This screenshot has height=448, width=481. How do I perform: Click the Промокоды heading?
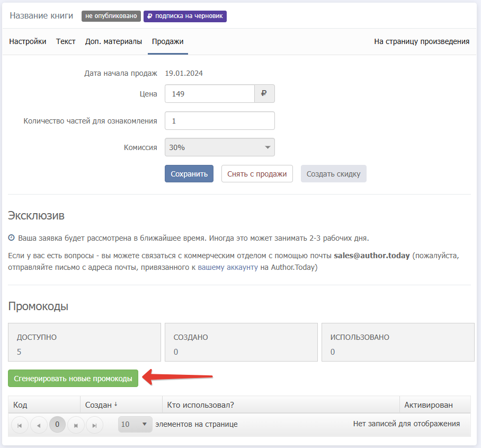point(38,306)
